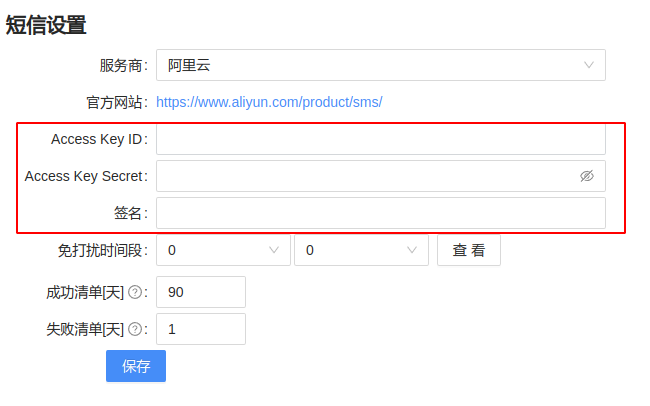This screenshot has height=406, width=650.
Task: Click help icon beside 成功清单[天]
Action: (x=135, y=292)
